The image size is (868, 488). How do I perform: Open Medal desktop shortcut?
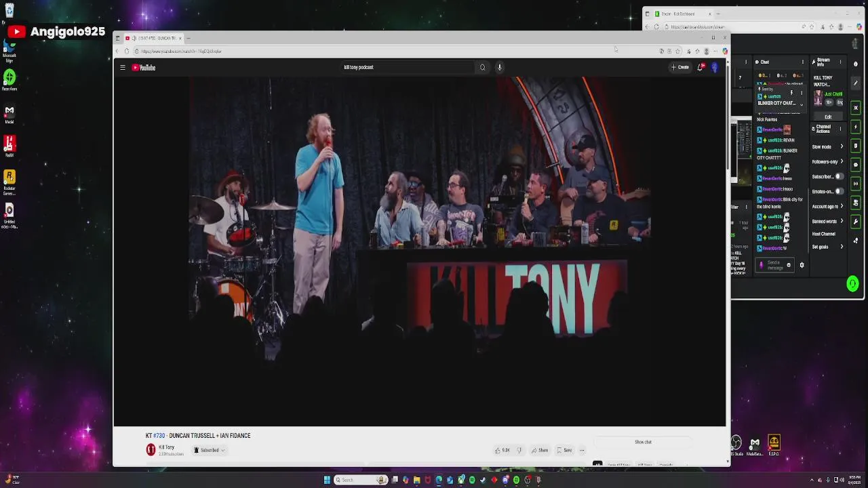pyautogui.click(x=9, y=114)
